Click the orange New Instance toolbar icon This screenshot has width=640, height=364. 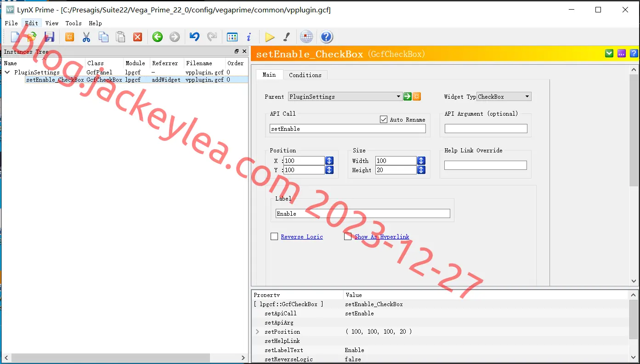(69, 37)
